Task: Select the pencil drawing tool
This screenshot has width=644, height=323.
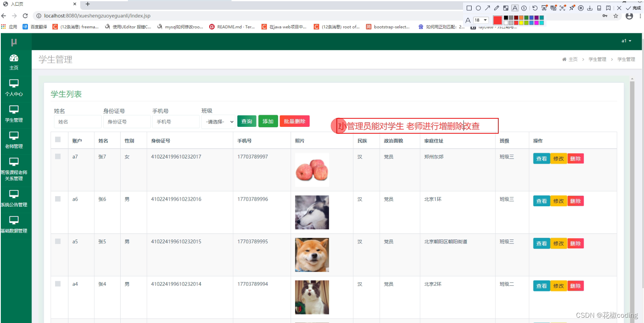Action: [x=497, y=8]
